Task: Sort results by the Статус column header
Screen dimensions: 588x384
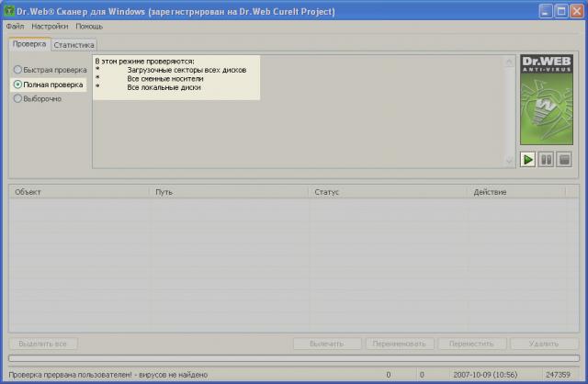Action: [388, 192]
